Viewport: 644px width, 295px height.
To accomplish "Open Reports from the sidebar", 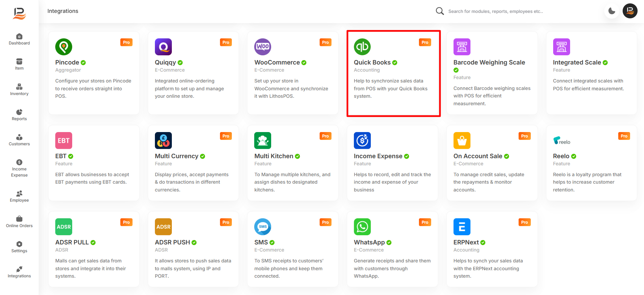I will point(19,115).
